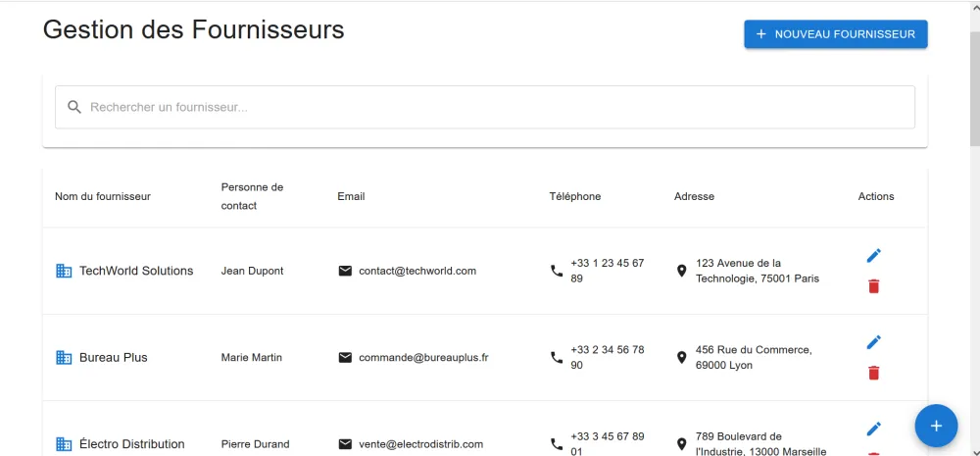
Task: Click the Email column header
Action: [351, 196]
